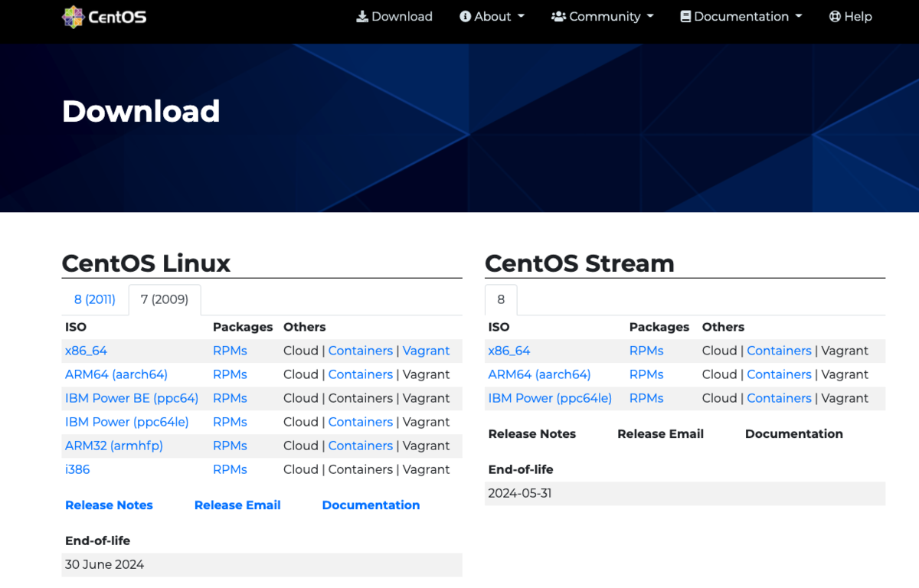Click CentOS Stream Release Notes label
The image size is (919, 588).
point(532,434)
